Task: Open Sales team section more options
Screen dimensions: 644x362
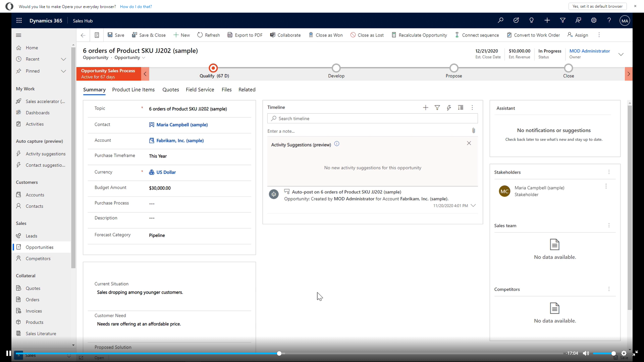Action: 609,225
